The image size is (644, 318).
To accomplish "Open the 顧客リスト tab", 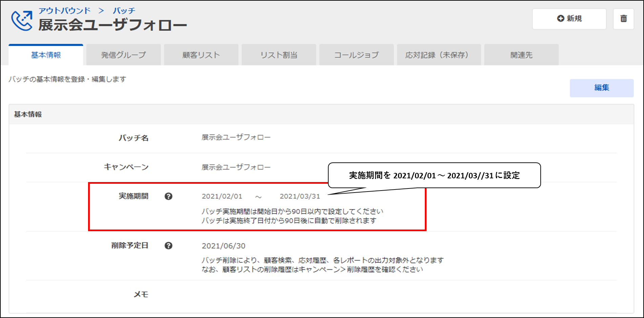I will (x=201, y=55).
